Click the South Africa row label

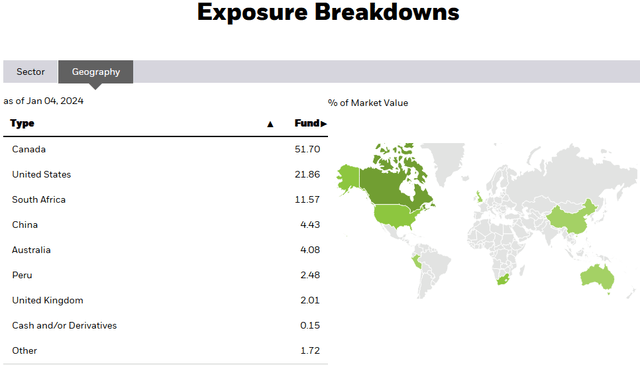pos(39,200)
